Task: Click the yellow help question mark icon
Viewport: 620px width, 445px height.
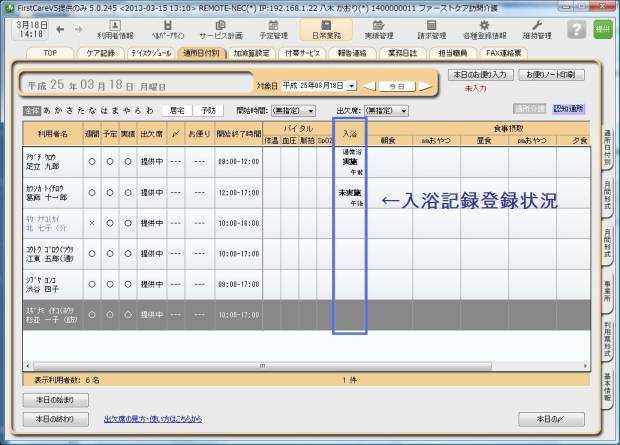Action: [575, 29]
